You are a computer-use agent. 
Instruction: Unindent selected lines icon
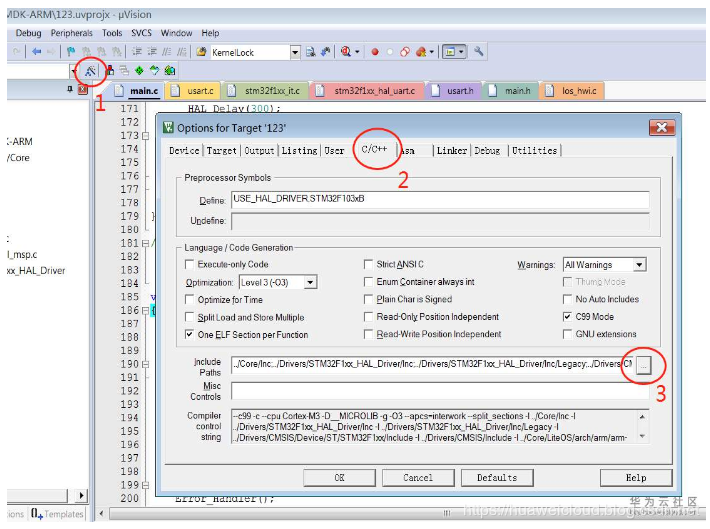(x=152, y=52)
